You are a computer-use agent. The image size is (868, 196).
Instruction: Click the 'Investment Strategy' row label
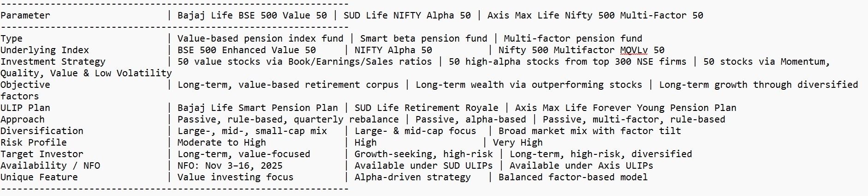(x=53, y=61)
